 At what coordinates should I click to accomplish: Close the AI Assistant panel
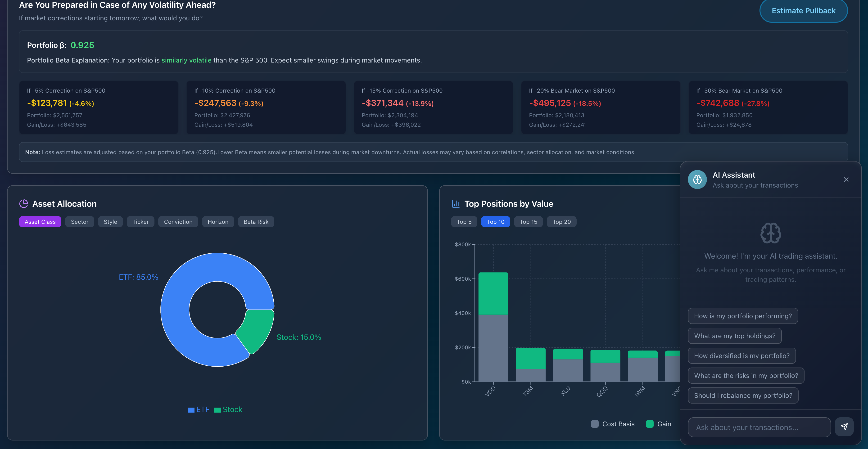click(x=846, y=180)
